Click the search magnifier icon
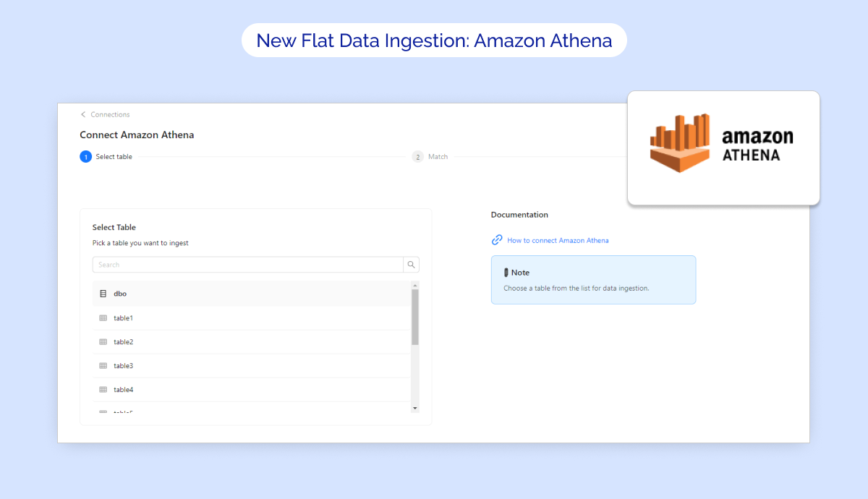The image size is (868, 499). [x=411, y=265]
